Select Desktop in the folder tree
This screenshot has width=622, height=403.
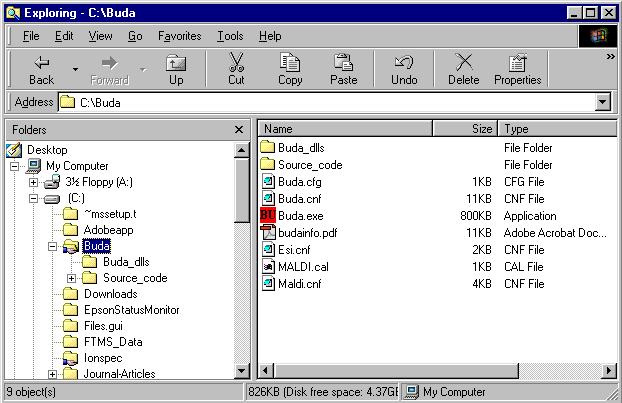(x=47, y=150)
